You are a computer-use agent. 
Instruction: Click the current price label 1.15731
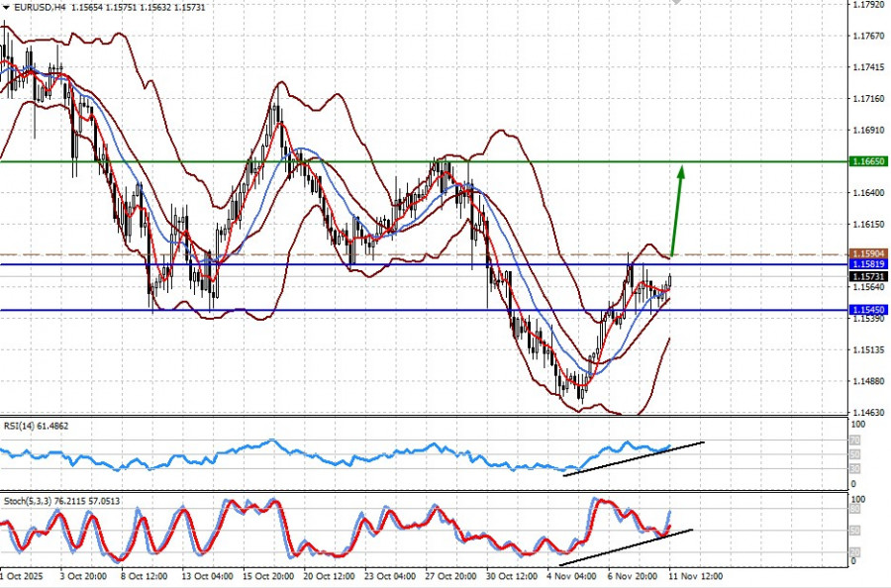867,276
